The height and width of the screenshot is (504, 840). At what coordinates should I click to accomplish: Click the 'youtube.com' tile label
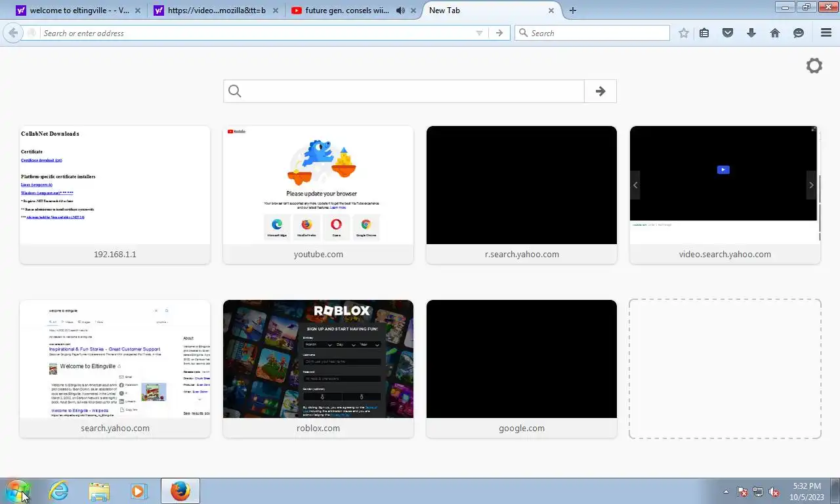pos(318,255)
